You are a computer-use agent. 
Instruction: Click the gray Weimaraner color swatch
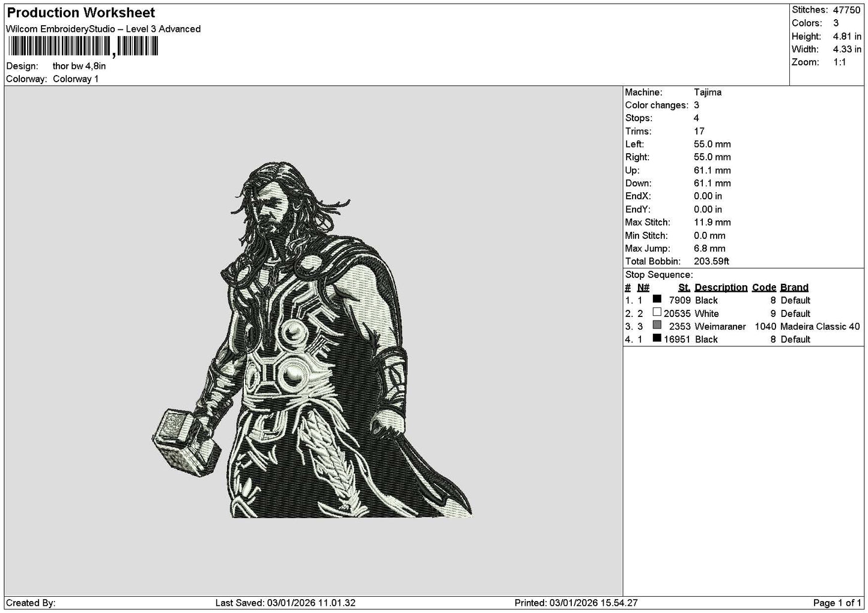(657, 325)
